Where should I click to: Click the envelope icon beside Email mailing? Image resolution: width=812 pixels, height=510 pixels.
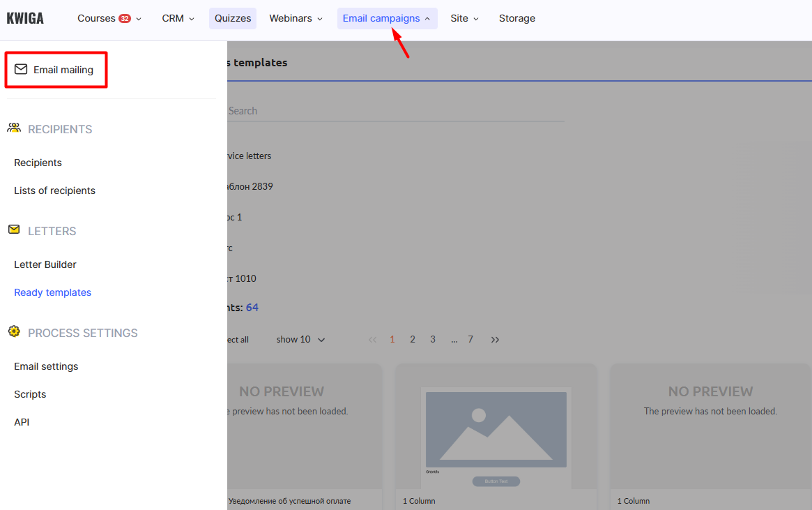pyautogui.click(x=21, y=70)
